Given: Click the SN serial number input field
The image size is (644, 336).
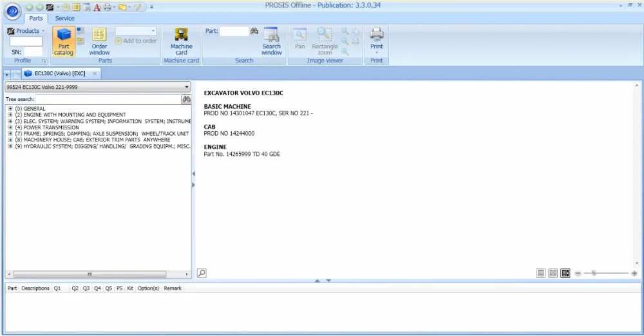Looking at the screenshot, I should [x=33, y=51].
